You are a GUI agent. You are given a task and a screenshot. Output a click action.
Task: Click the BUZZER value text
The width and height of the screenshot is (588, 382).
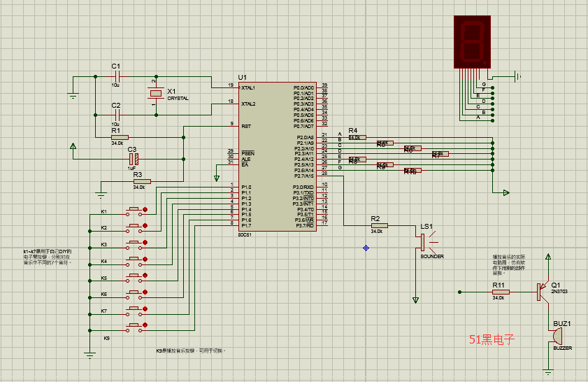pos(563,348)
